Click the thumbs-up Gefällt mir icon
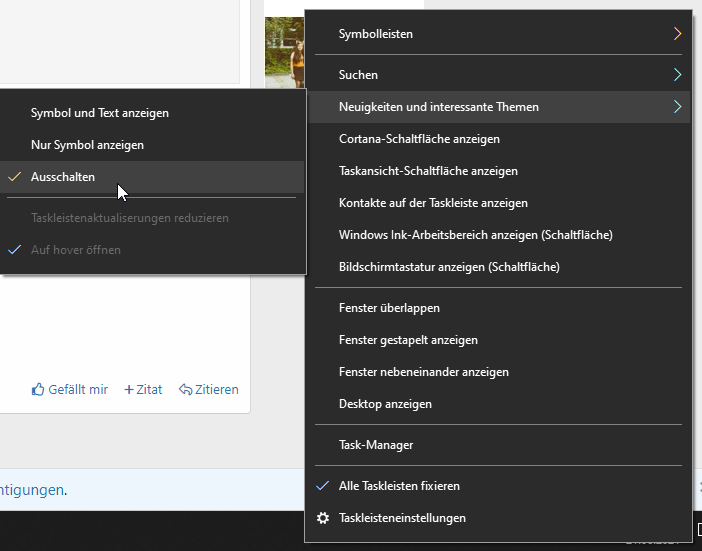The width and height of the screenshot is (702, 551). click(39, 389)
